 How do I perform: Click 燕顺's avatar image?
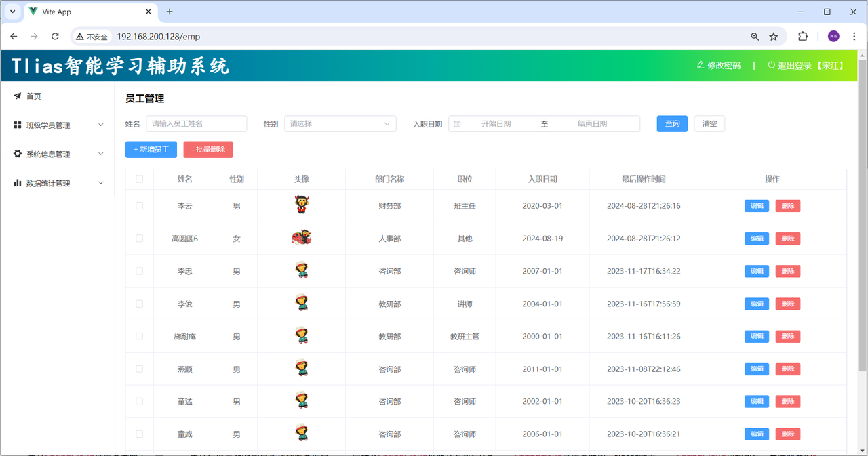(x=301, y=368)
